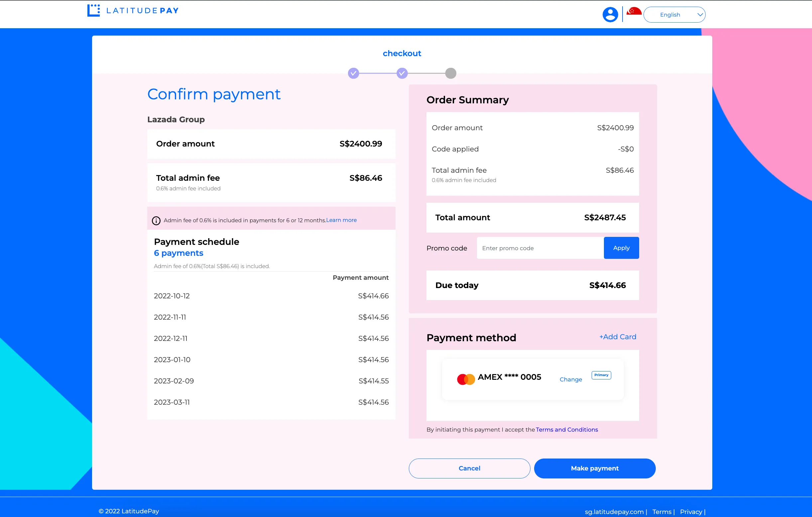Click the Make payment button

point(595,468)
